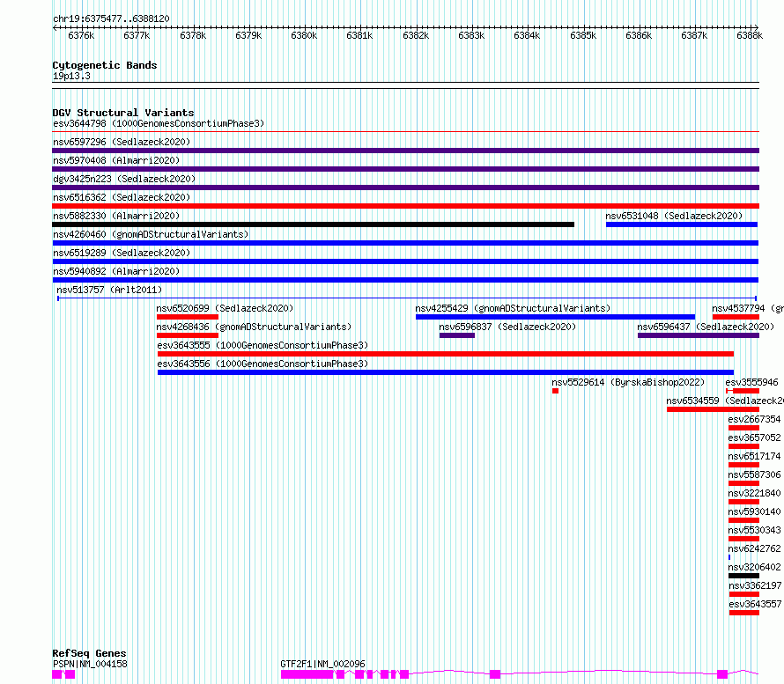Select the nsv6519289 (Sedlazeck2020) label
The width and height of the screenshot is (784, 684).
pos(122,253)
